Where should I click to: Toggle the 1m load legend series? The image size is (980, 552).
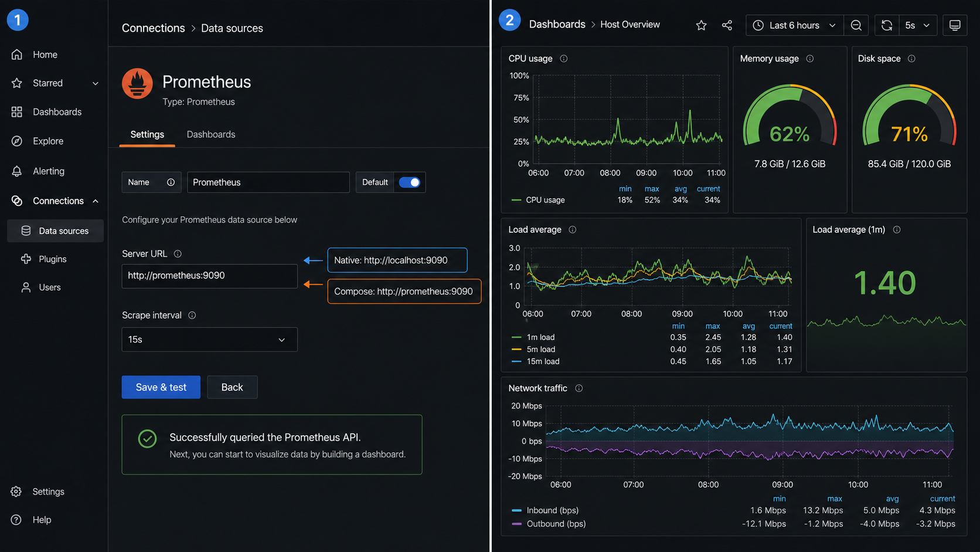click(533, 337)
